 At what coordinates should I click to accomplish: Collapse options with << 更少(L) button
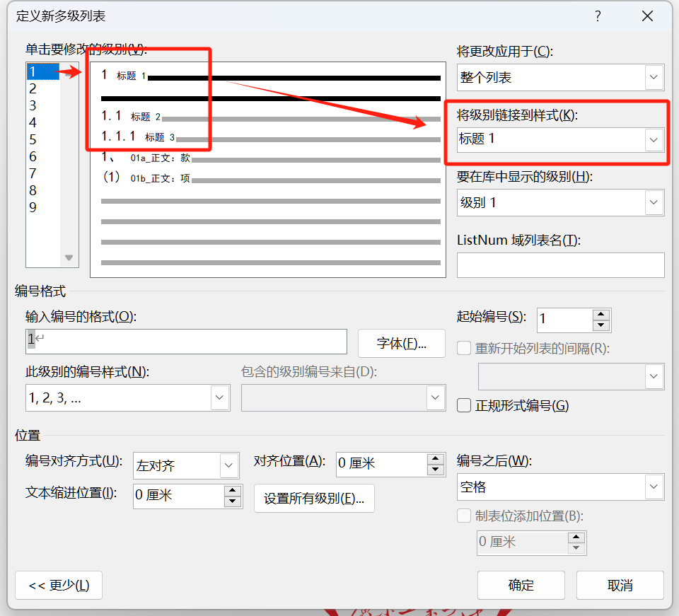click(x=59, y=586)
